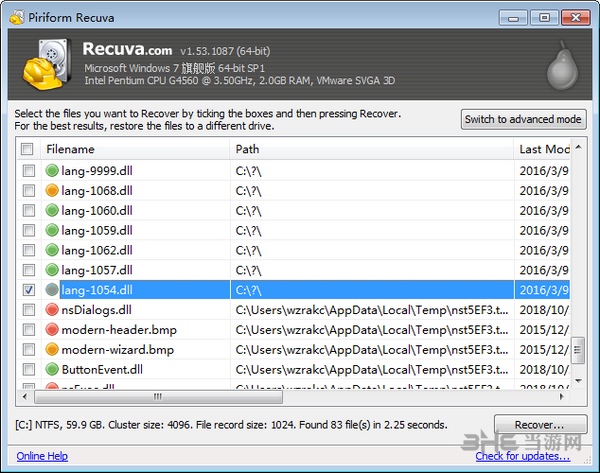Tick the checkbox for ButtonEvent.dll

pos(29,370)
